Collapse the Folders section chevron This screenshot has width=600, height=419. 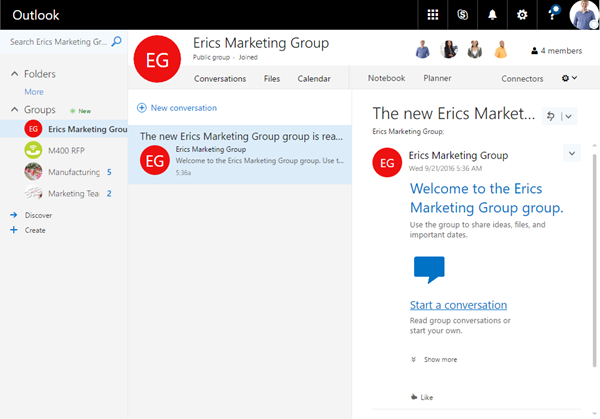click(15, 74)
